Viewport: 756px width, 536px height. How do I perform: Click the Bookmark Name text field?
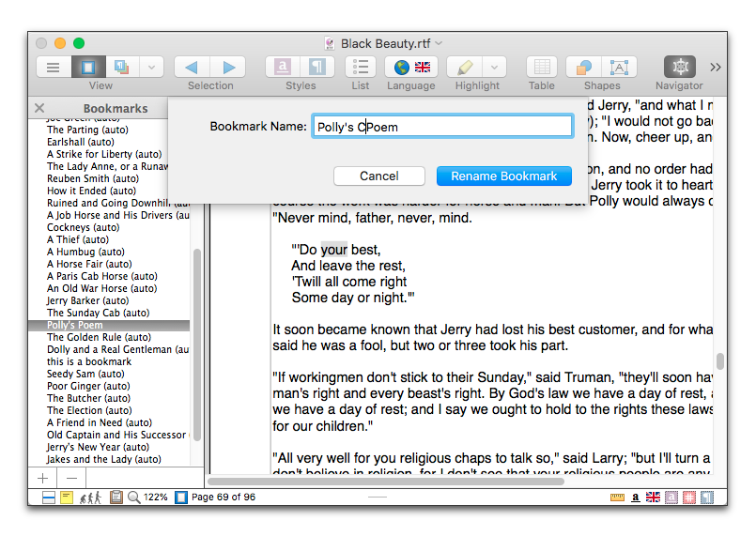coord(442,127)
